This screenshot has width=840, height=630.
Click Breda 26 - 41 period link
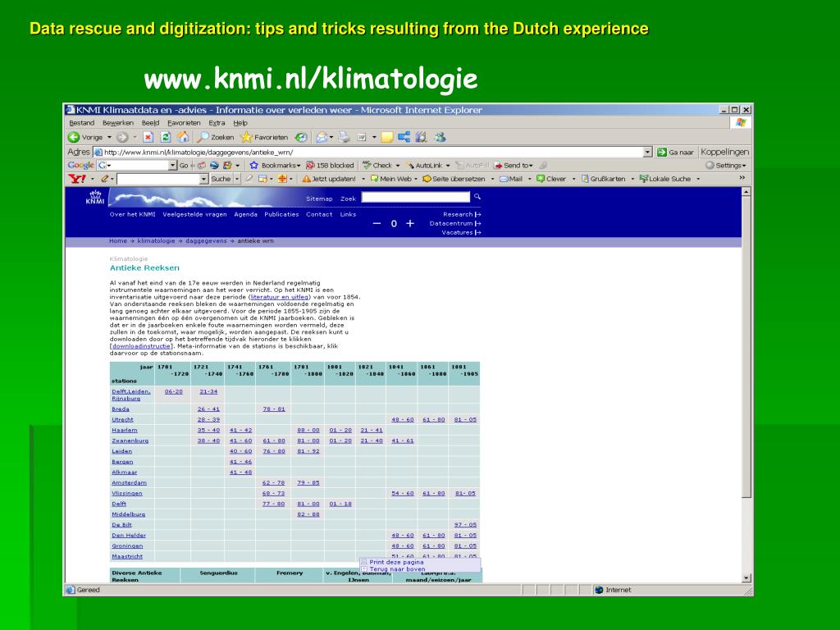coord(208,409)
